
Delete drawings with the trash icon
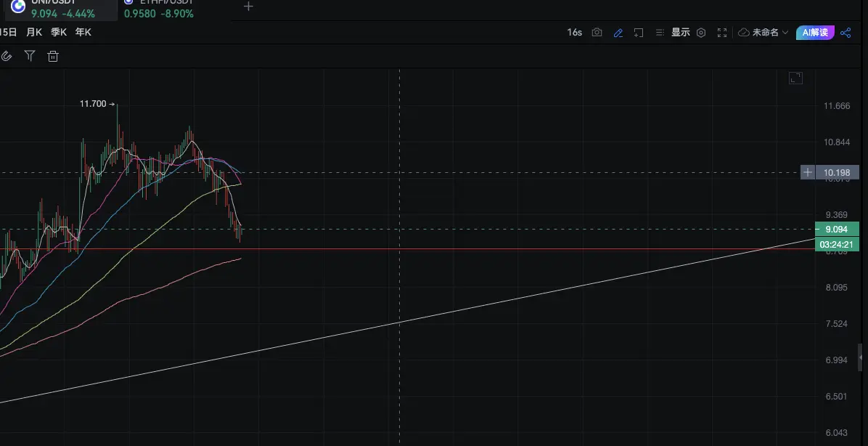(53, 56)
